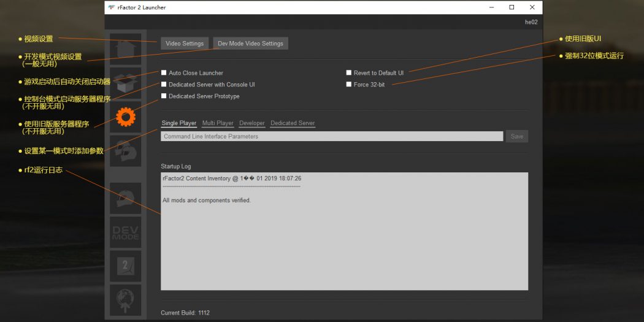This screenshot has height=322, width=644.
Task: Enable Revert to Default UI
Action: (x=349, y=73)
